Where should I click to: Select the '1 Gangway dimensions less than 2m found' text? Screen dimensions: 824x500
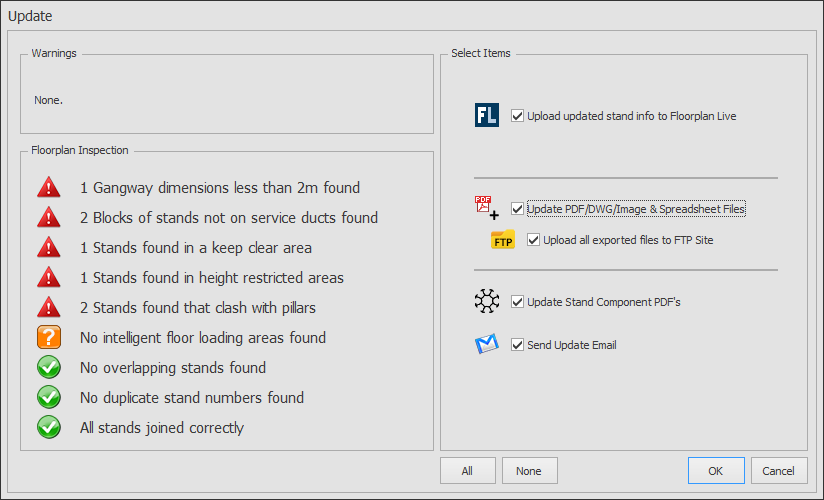point(220,188)
